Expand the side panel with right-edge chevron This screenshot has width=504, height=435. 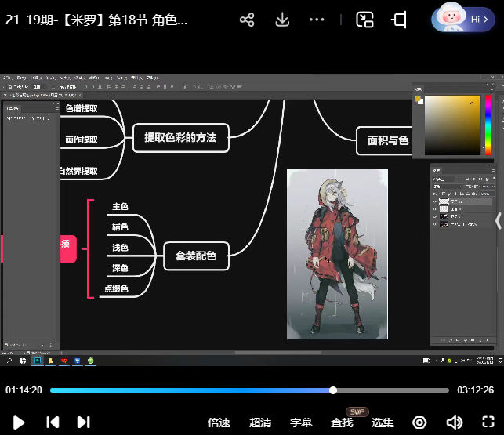pyautogui.click(x=498, y=221)
